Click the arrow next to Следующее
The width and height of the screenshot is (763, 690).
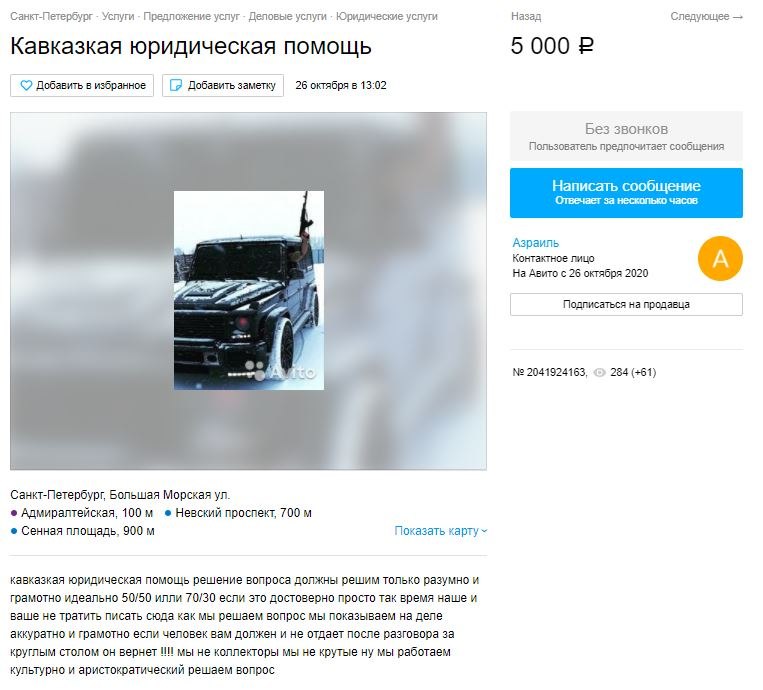point(738,17)
